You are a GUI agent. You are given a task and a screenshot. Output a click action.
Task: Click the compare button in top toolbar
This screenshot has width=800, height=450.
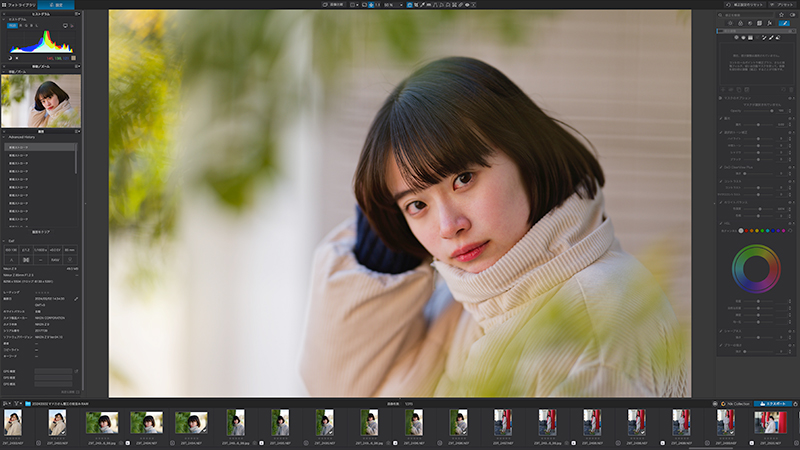pyautogui.click(x=334, y=5)
